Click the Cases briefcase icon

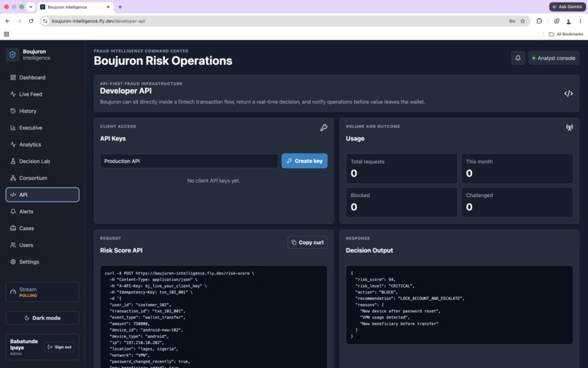point(13,229)
